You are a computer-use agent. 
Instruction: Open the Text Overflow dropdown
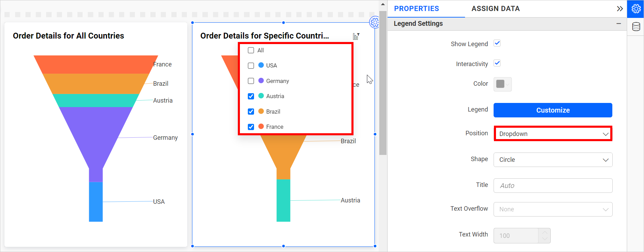click(553, 209)
